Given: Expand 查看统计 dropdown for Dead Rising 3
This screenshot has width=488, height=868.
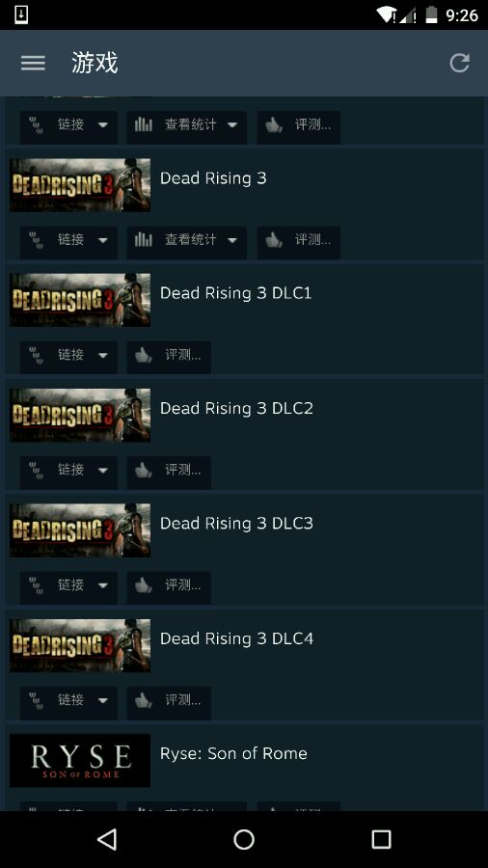Looking at the screenshot, I should 232,240.
